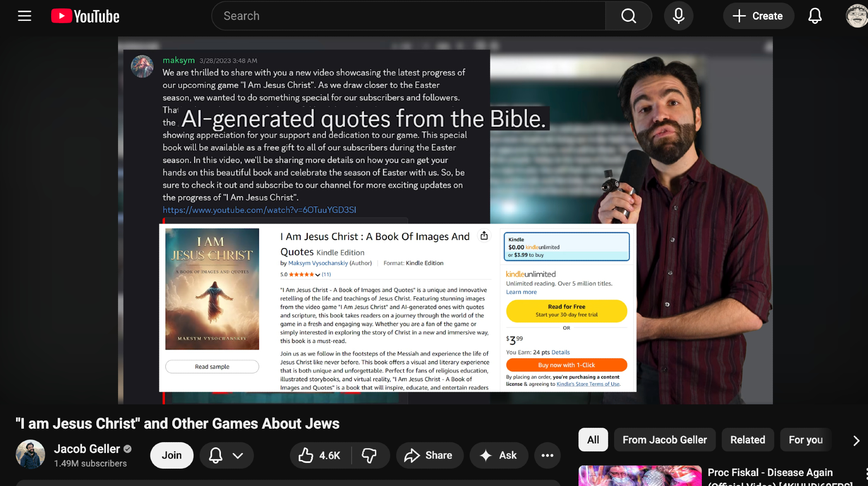Open the more actions ellipsis menu
The image size is (868, 486).
coord(547,455)
